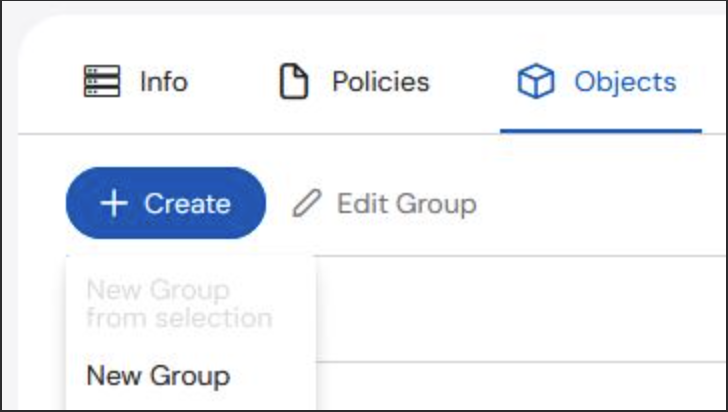Select New Group from selection option
This screenshot has width=728, height=412.
tap(179, 304)
